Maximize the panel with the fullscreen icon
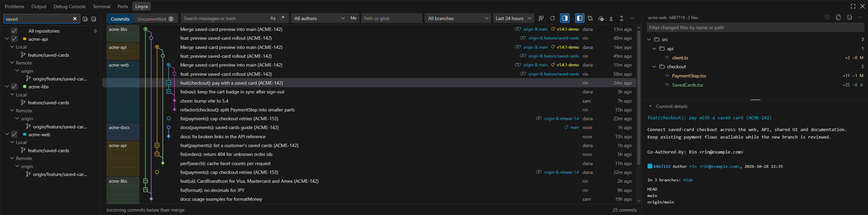 pos(853,6)
